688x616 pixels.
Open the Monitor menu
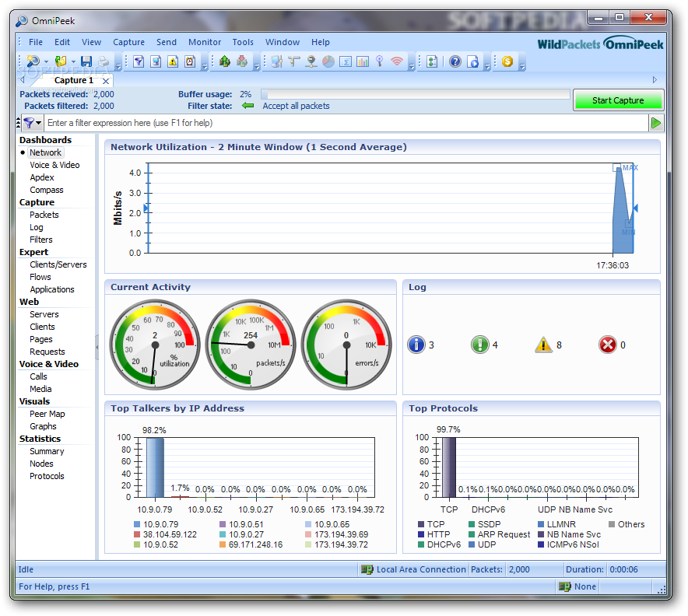pos(205,42)
